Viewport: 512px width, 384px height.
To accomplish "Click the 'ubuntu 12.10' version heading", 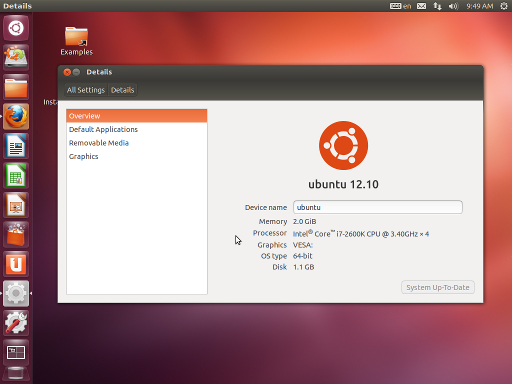I will tap(343, 184).
